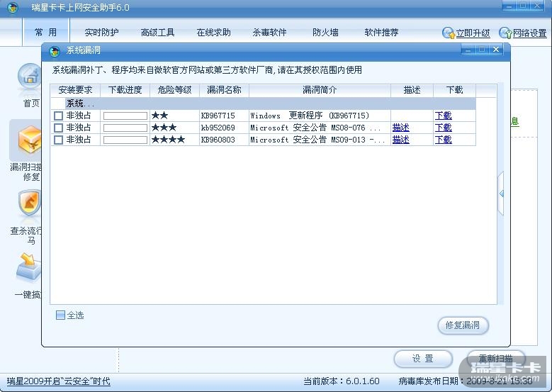Click the 瑞星2009开启"云安全"时代 link
552x392 pixels.
58,381
